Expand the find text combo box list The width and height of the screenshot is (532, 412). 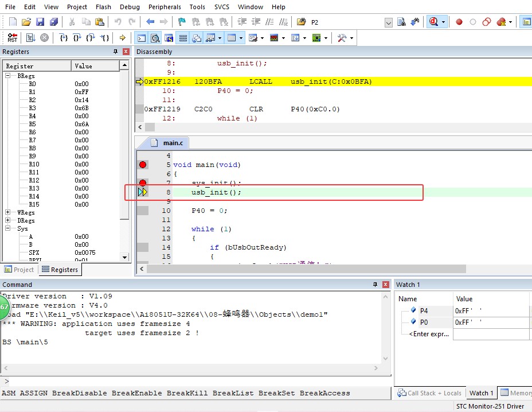tap(389, 23)
